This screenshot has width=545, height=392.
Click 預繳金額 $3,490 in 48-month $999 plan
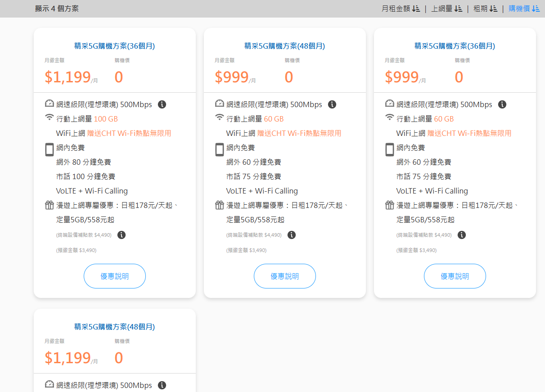point(247,250)
